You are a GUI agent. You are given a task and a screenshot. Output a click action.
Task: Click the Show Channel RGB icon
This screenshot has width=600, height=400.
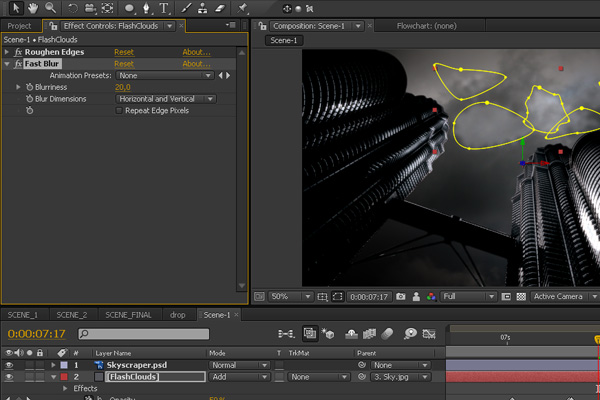tap(431, 297)
